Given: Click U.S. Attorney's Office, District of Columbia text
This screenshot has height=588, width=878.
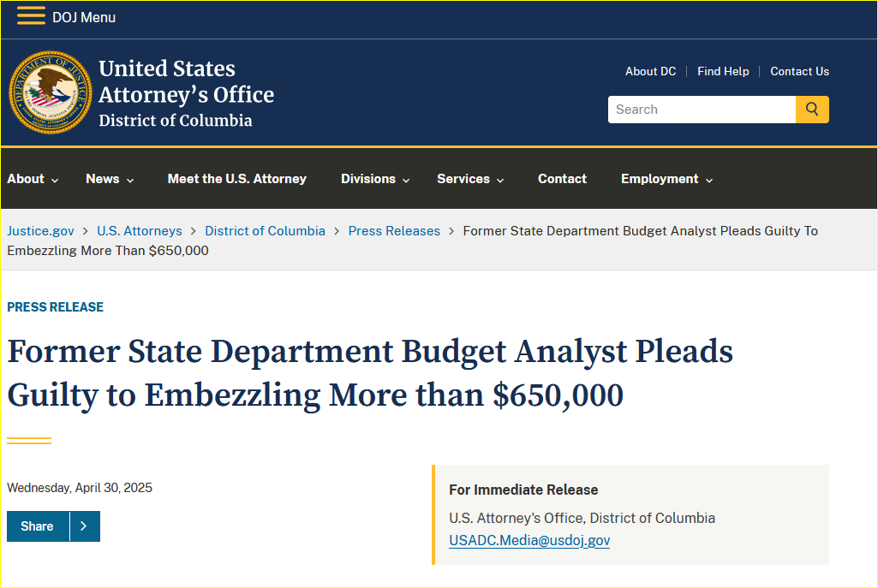Looking at the screenshot, I should [x=582, y=518].
